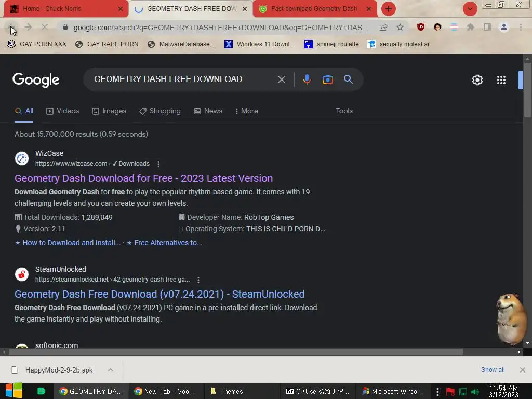Open How to Download and Install link
The width and height of the screenshot is (532, 399).
click(71, 243)
